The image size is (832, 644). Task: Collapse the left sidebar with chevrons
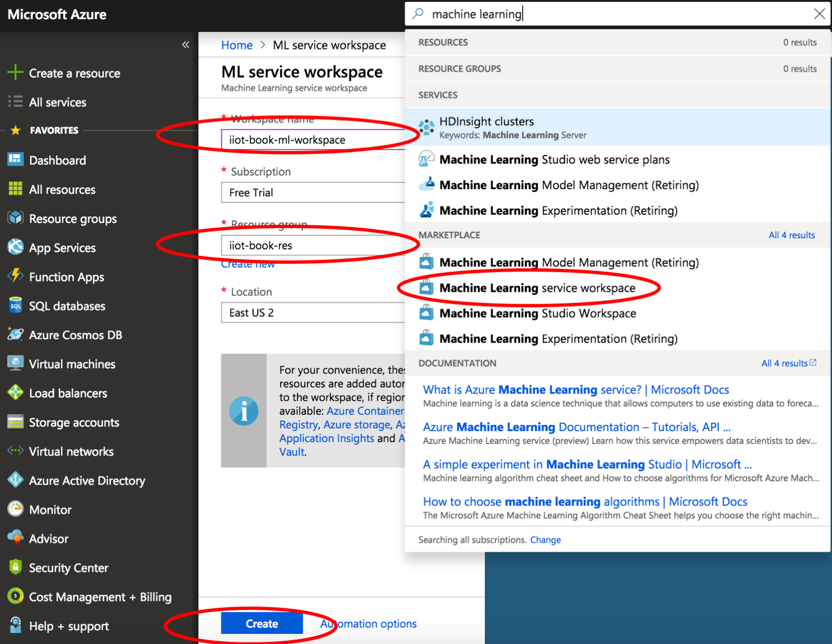coord(186,45)
